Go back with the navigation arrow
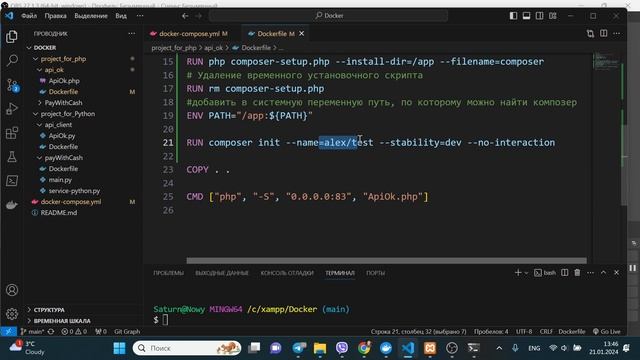Screen dimensions: 640x360 [185, 16]
